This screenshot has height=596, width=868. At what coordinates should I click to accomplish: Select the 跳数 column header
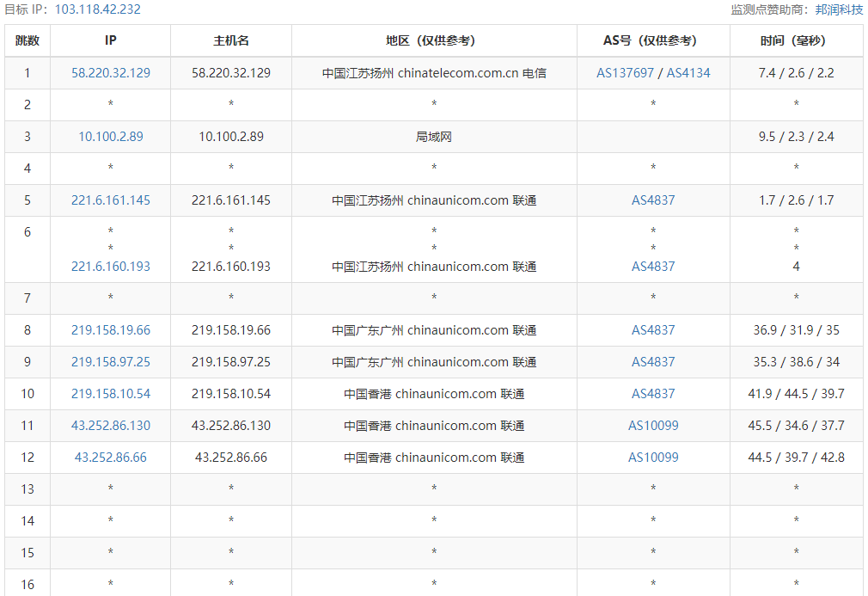(28, 40)
